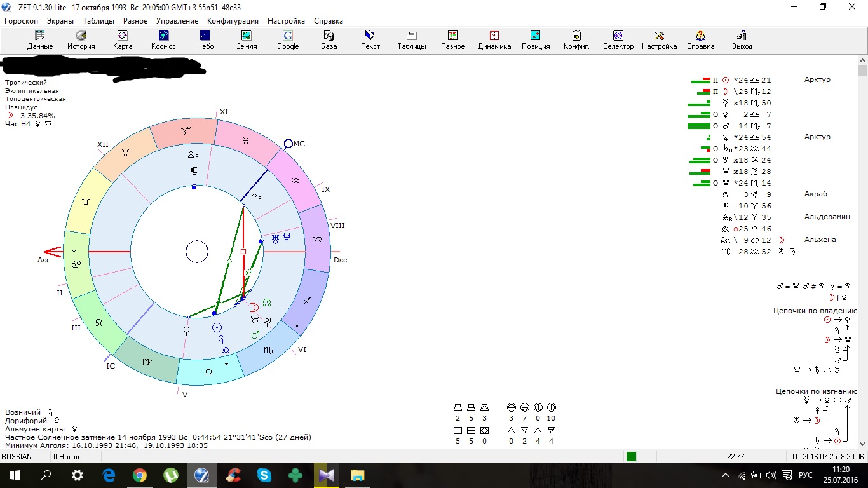This screenshot has height=488, width=868.
Task: Switch to the Небо sky view
Action: click(x=205, y=40)
